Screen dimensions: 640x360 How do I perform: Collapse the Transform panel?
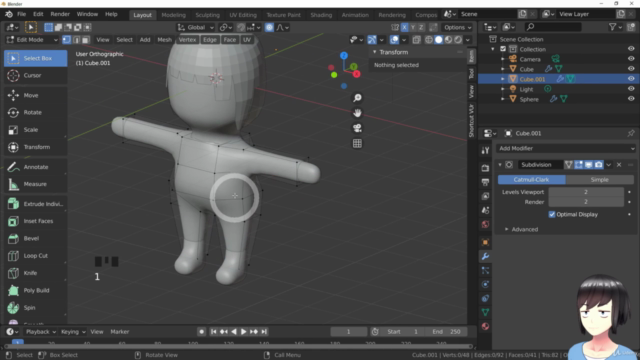click(375, 52)
